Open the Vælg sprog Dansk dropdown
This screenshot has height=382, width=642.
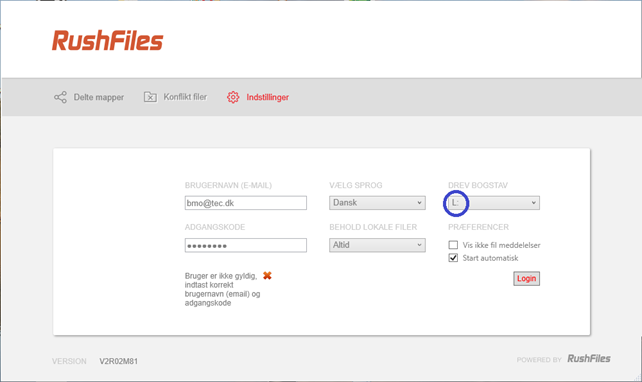pos(377,203)
